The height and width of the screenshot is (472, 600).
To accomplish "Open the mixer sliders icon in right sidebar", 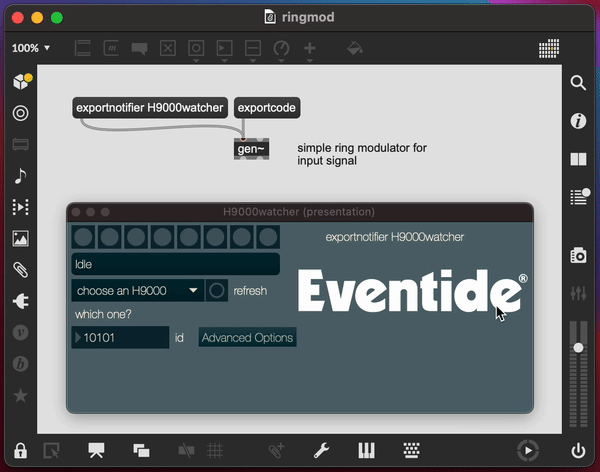I will click(578, 293).
